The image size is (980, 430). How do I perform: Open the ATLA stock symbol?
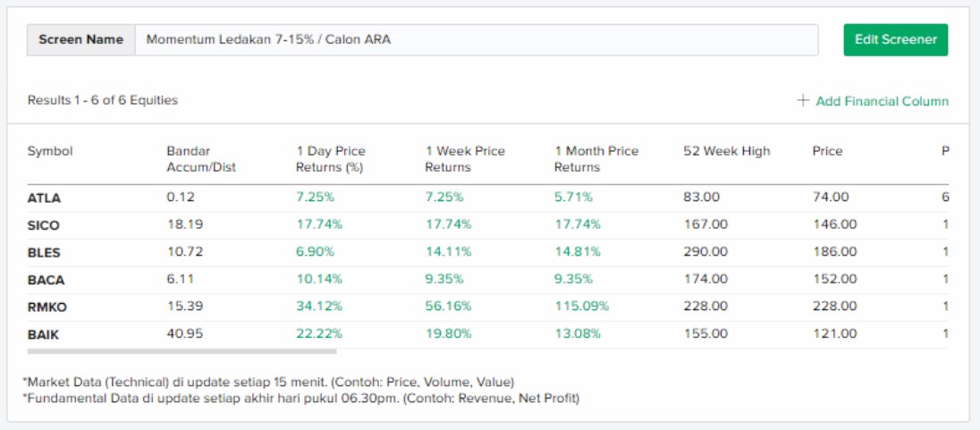point(44,198)
